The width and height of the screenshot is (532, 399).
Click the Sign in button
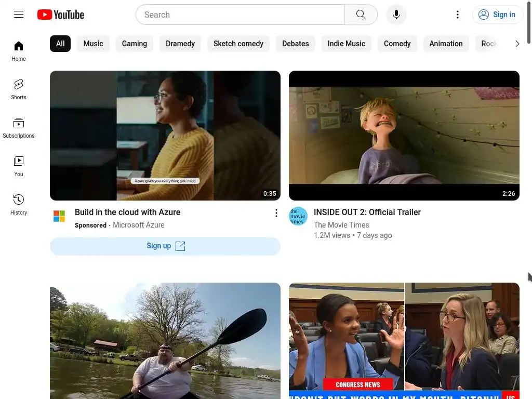[497, 15]
